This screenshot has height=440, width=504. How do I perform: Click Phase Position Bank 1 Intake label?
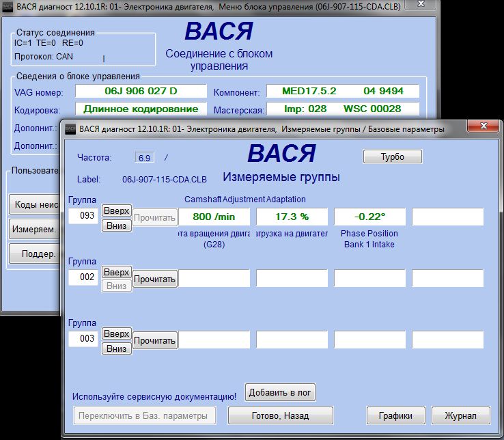point(369,239)
